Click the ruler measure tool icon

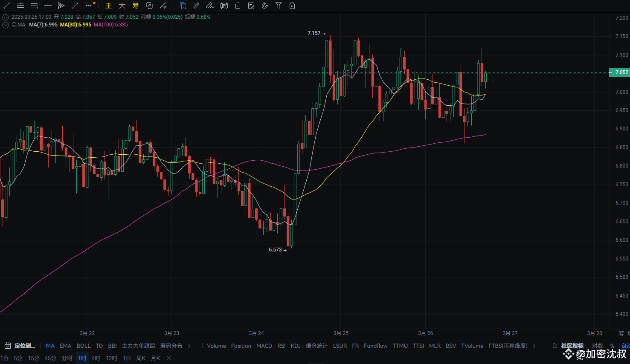click(x=196, y=6)
